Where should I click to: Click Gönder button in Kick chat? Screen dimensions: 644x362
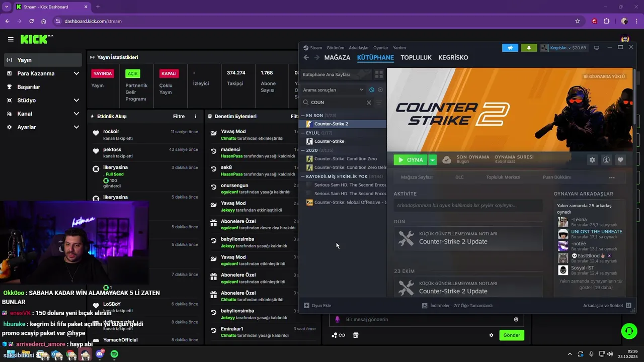512,335
